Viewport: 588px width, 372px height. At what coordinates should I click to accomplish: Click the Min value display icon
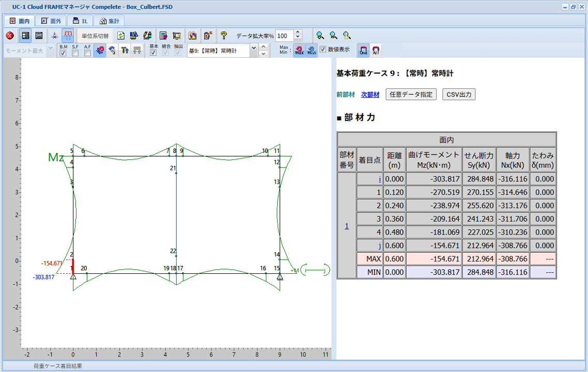pos(312,51)
